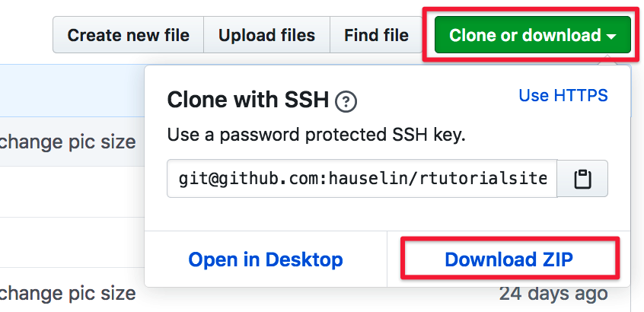Expand the Clone or download caret arrow
Image resolution: width=644 pixels, height=312 pixels.
click(x=611, y=37)
